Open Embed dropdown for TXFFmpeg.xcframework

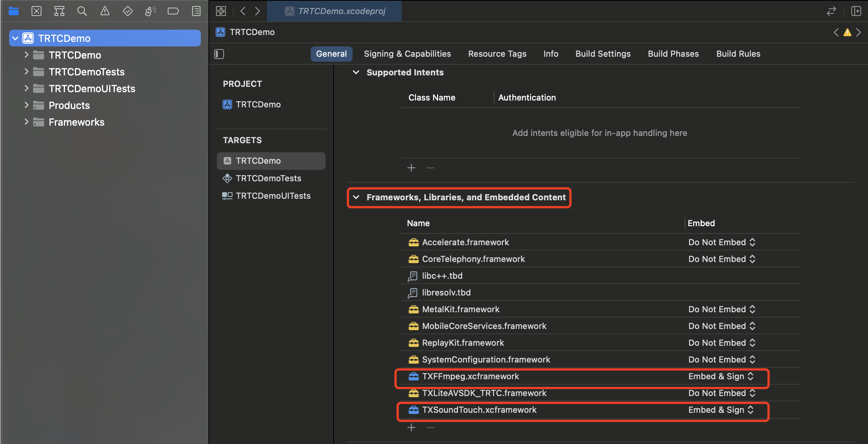point(721,376)
